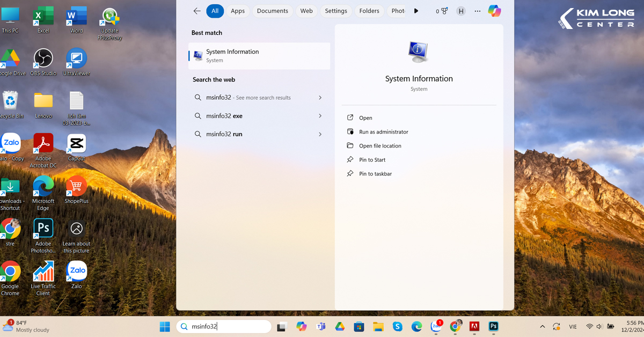Image resolution: width=644 pixels, height=337 pixels.
Task: Click the msinfo32 search text field
Action: tap(228, 326)
